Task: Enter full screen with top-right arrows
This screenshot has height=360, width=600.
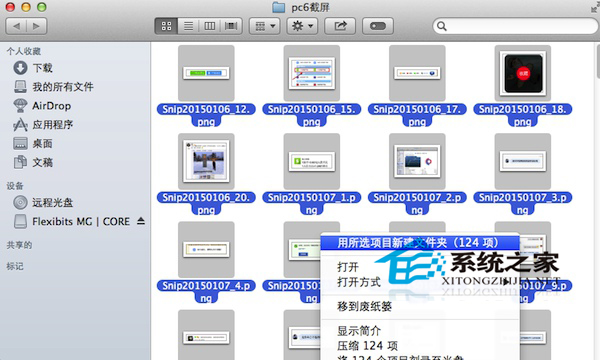Action: [x=594, y=7]
